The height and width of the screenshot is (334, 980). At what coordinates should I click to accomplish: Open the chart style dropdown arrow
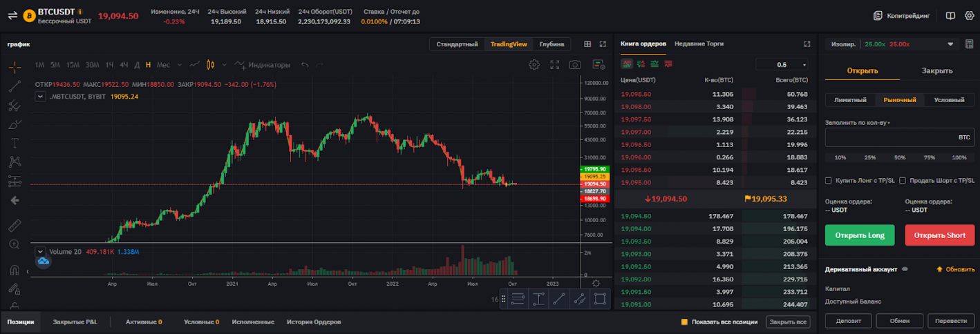[x=225, y=65]
